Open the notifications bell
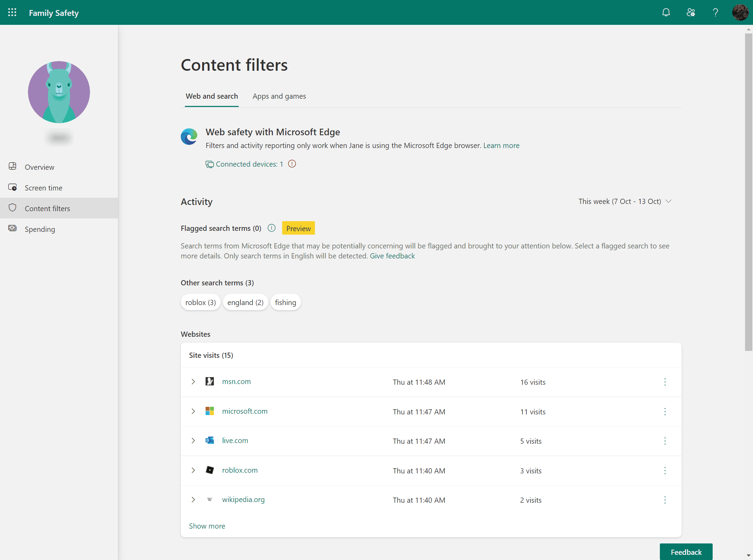Image resolution: width=753 pixels, height=560 pixels. (666, 12)
